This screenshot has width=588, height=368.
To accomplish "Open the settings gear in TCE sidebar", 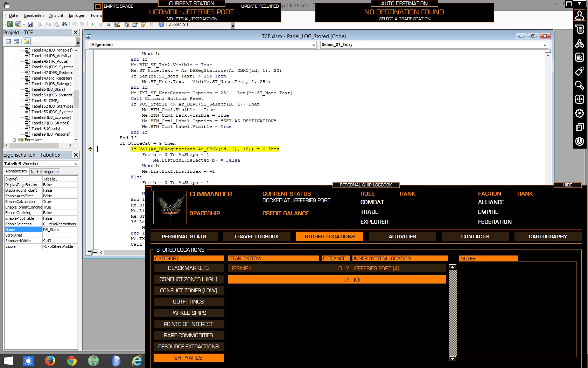I will 580,113.
